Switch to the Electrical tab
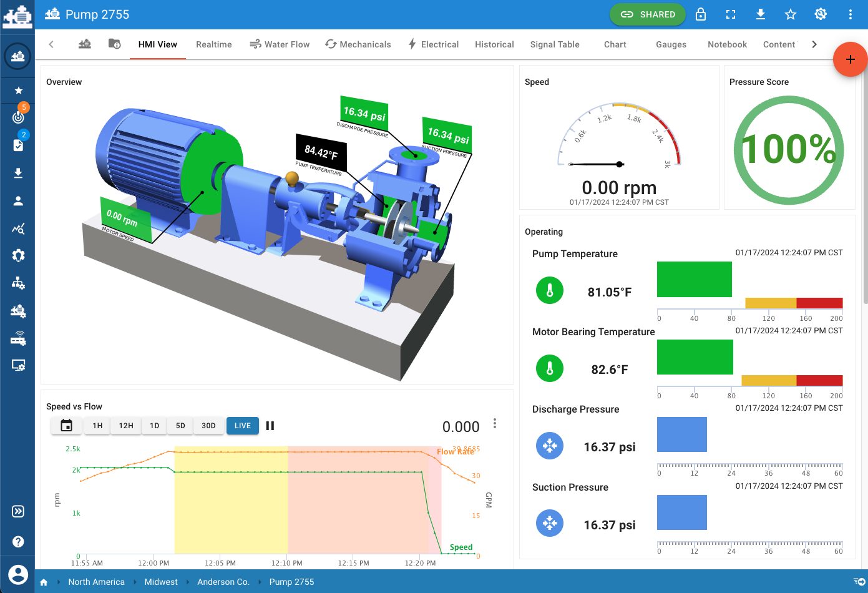This screenshot has width=868, height=593. pos(434,44)
